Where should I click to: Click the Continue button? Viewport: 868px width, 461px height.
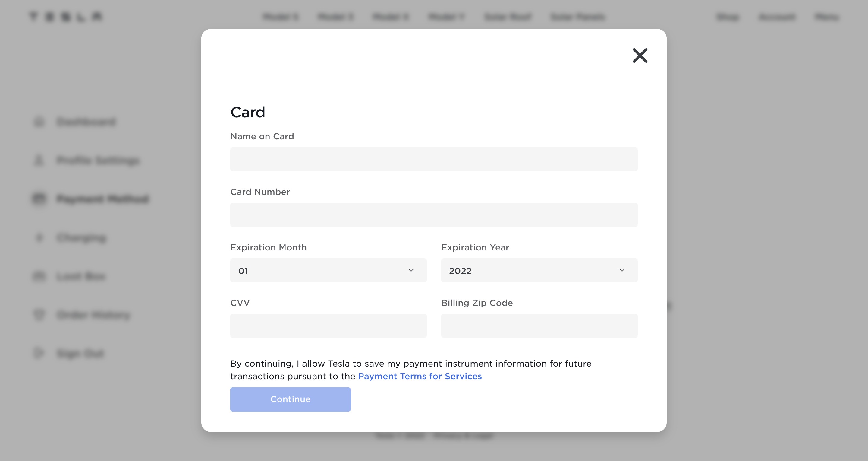(291, 399)
